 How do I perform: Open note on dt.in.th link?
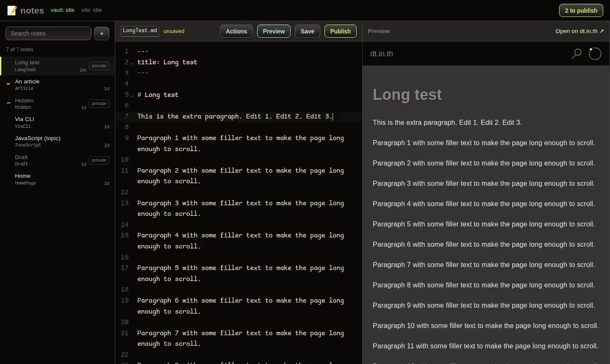(x=579, y=31)
